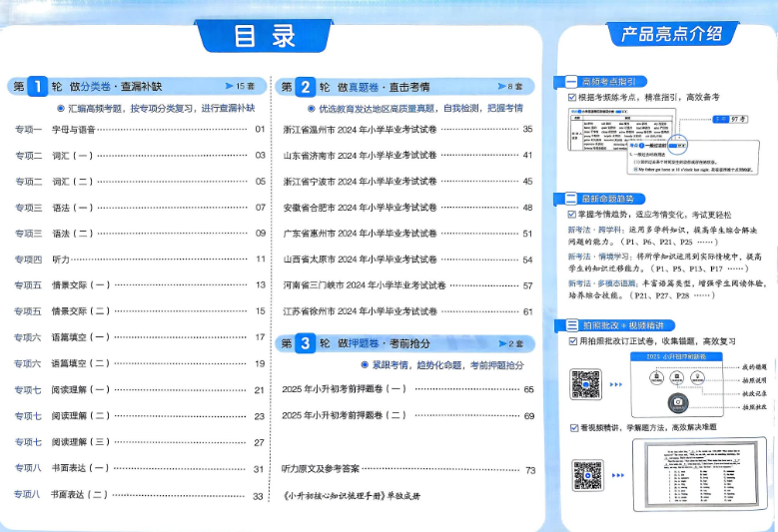Open 浙江省温州市 2024年小学毕业考试试卷

(407, 130)
